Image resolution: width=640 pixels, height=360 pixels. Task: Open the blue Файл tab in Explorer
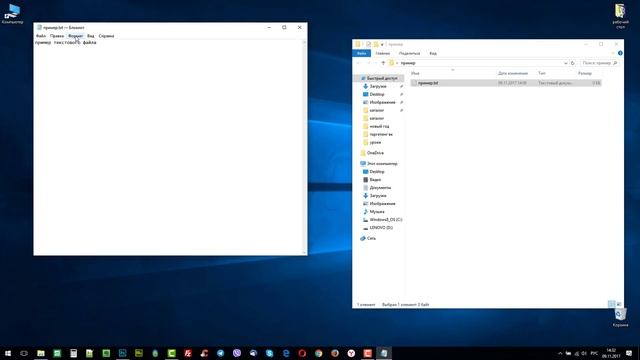click(x=361, y=53)
